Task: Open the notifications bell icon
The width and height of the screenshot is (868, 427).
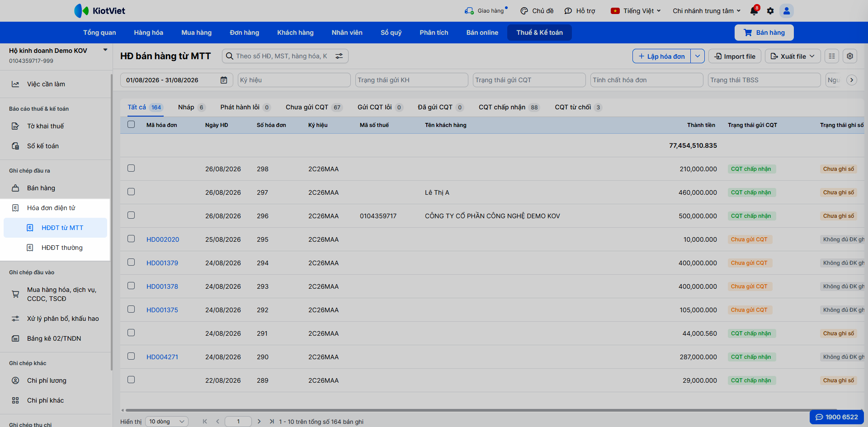Action: tap(754, 11)
